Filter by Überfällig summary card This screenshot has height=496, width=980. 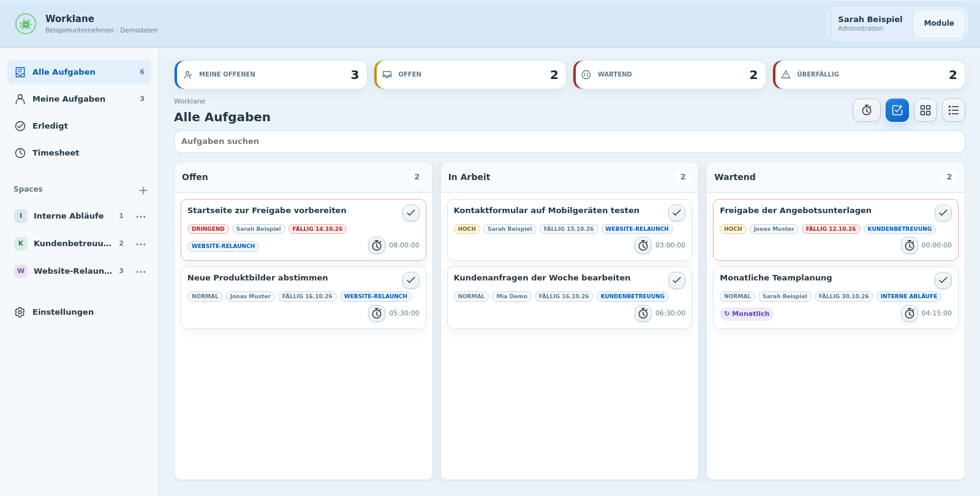pos(869,75)
